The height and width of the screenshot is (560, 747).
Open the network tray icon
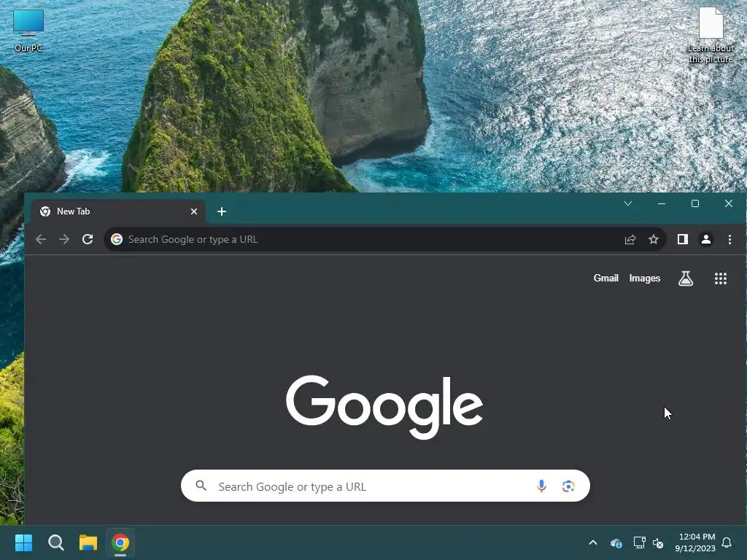click(639, 542)
